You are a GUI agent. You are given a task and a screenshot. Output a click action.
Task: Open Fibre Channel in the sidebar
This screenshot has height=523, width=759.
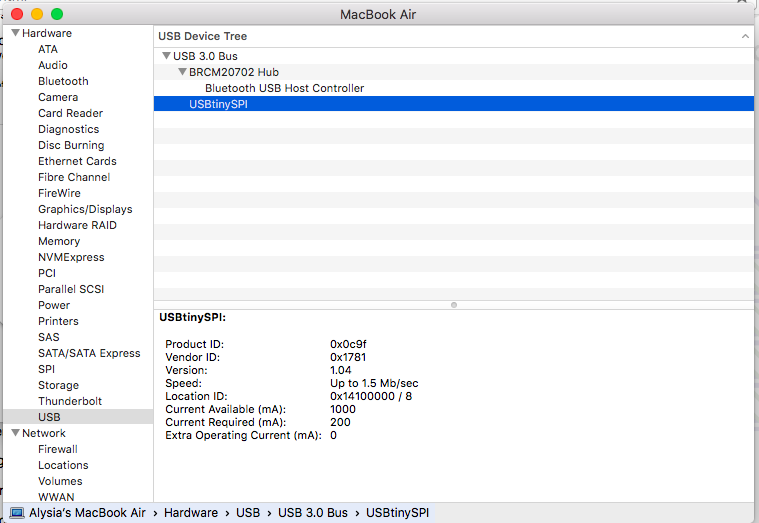coord(74,177)
